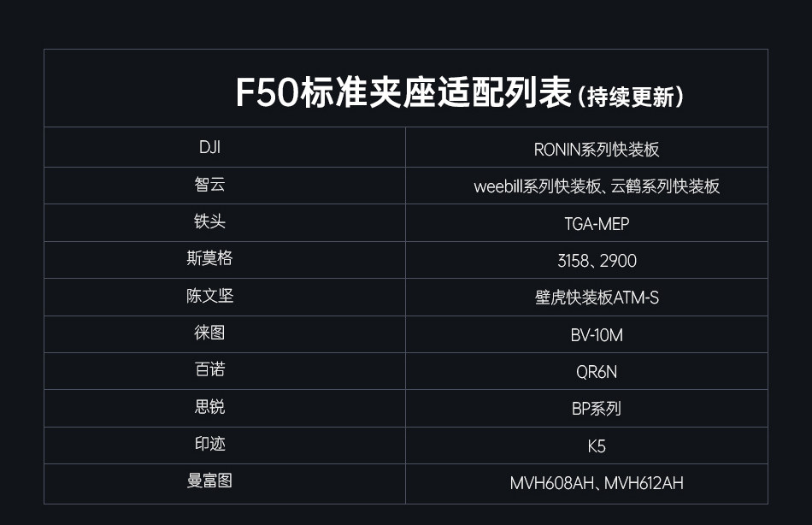This screenshot has width=812, height=525.
Task: Click the MVH608AH、MVH612AH cell
Action: pyautogui.click(x=597, y=483)
